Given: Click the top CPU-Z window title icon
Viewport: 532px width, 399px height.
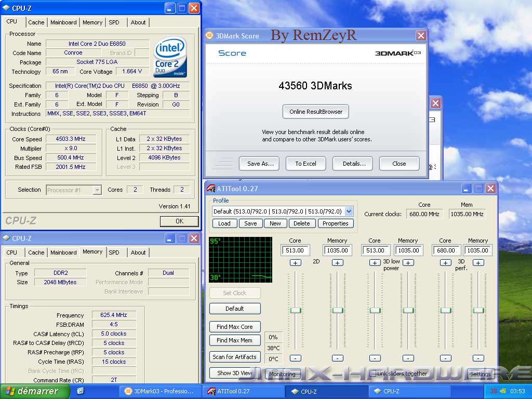Looking at the screenshot, I should [6, 8].
